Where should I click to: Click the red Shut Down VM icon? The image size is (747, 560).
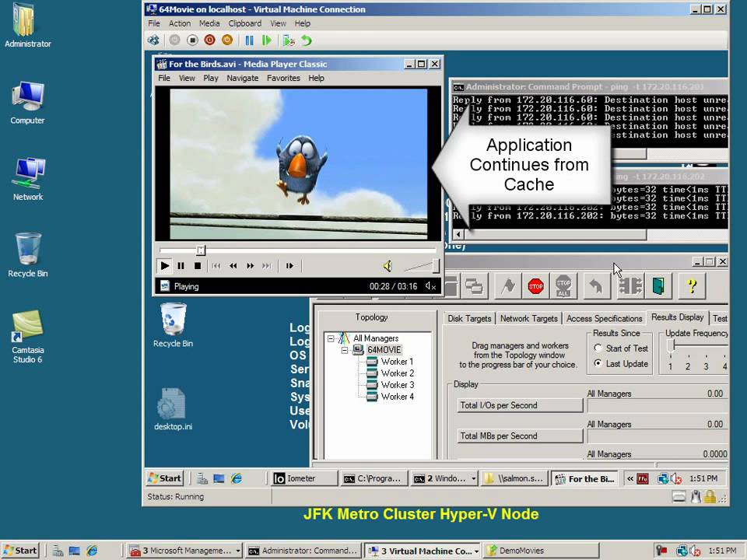(x=209, y=40)
